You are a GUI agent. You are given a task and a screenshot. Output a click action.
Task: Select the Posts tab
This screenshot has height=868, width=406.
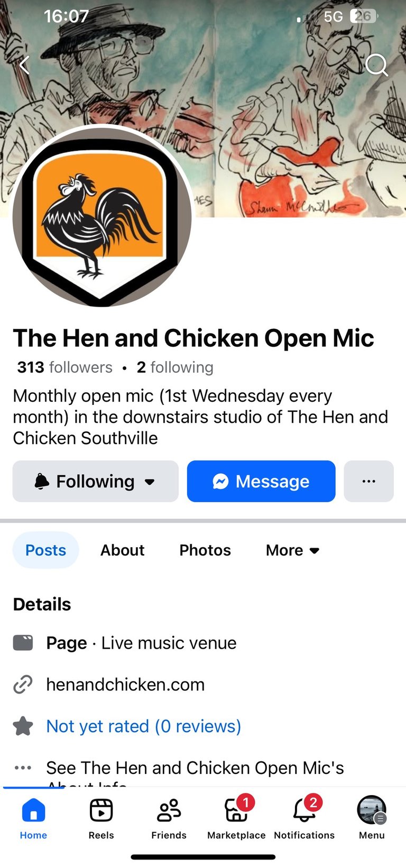pos(46,550)
